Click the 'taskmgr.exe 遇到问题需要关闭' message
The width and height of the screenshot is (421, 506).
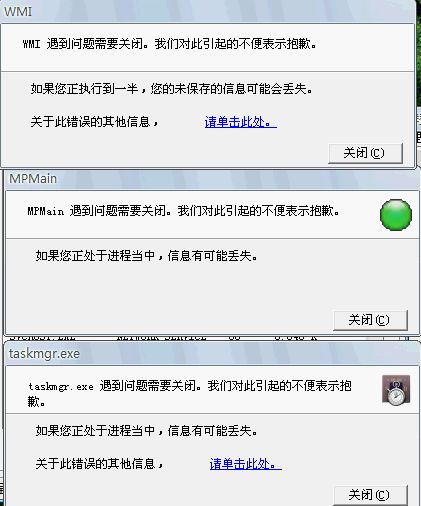point(189,393)
